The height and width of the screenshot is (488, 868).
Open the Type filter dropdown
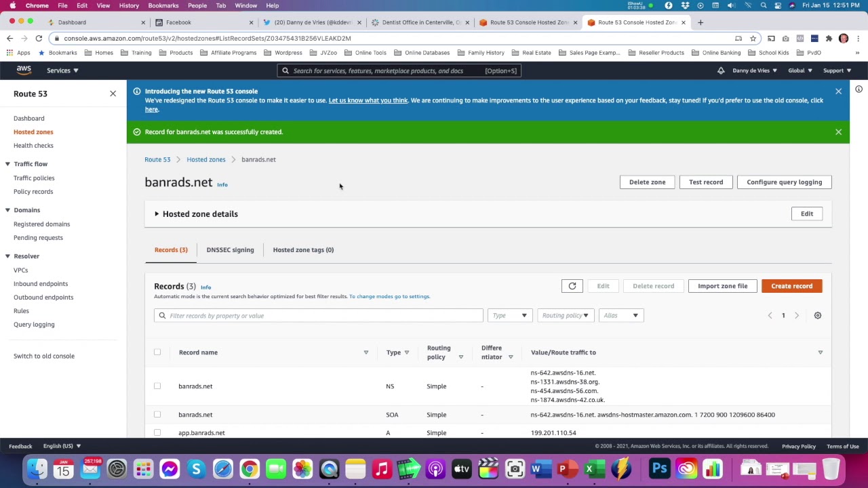[x=510, y=315]
